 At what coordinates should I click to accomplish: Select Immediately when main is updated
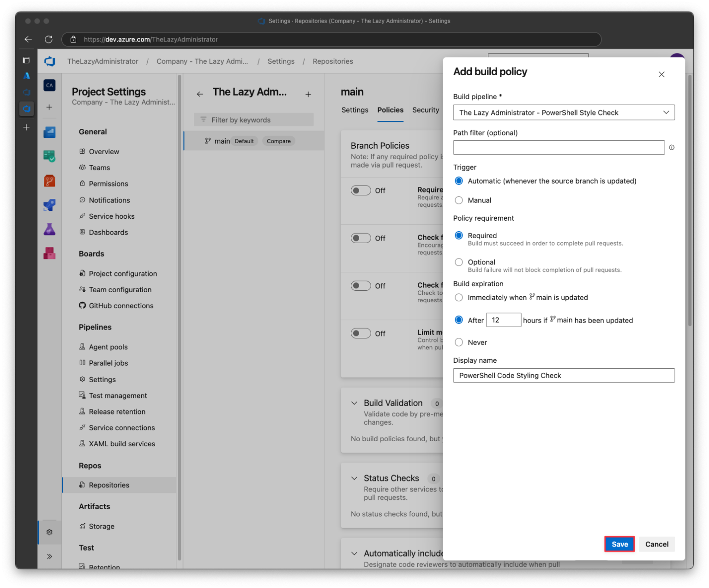click(459, 298)
